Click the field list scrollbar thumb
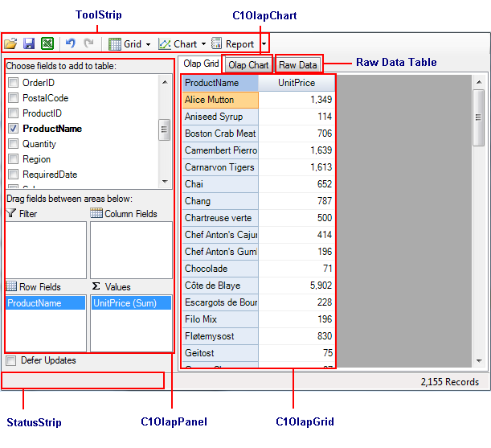The height and width of the screenshot is (448, 491). tap(164, 129)
